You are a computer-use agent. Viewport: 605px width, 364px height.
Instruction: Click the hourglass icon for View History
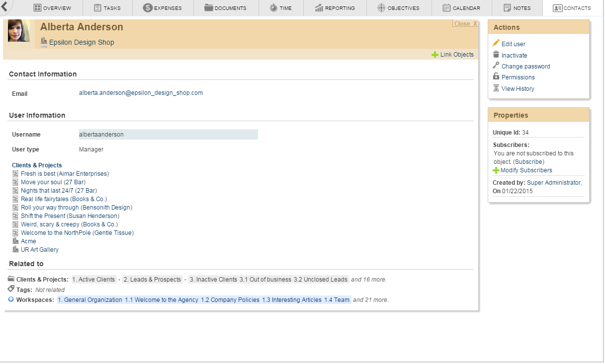click(x=496, y=88)
